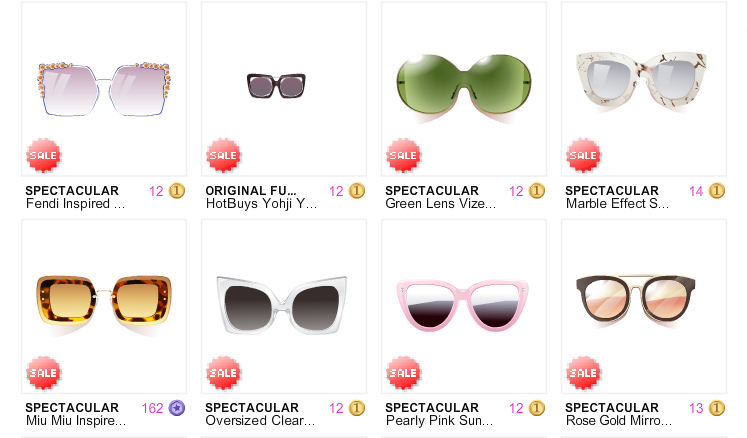
Task: Pick the oversized clear cat-eye sunglasses image
Action: [282, 305]
